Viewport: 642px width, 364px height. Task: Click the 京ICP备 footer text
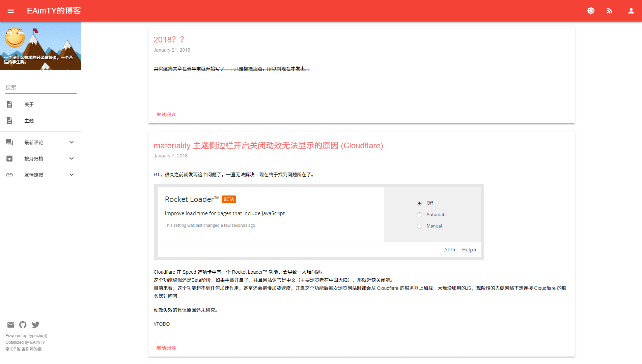24,349
